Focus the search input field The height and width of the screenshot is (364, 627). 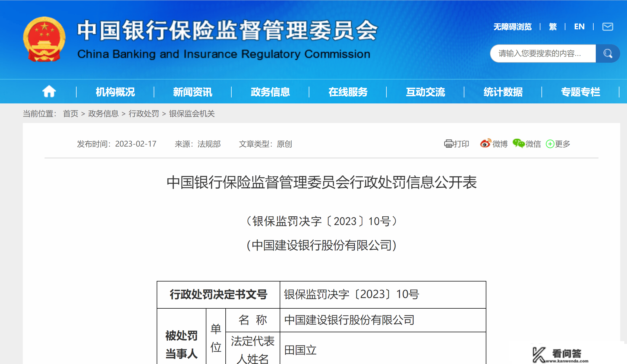pos(543,53)
